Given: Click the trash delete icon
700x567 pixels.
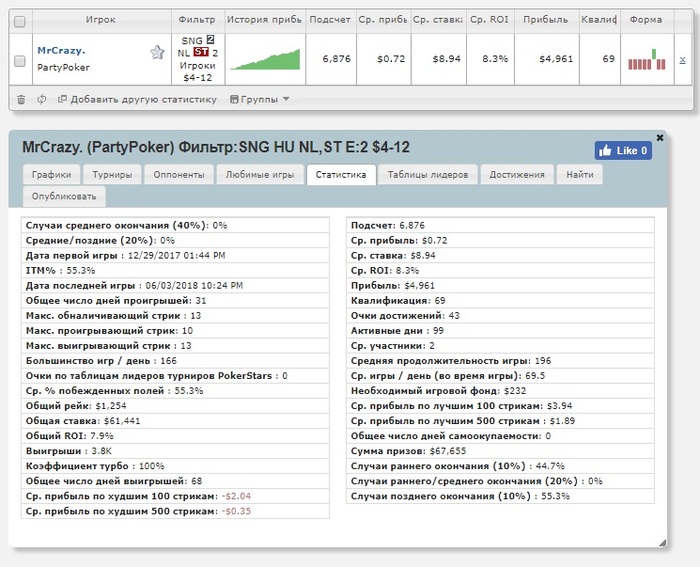Looking at the screenshot, I should tap(21, 100).
